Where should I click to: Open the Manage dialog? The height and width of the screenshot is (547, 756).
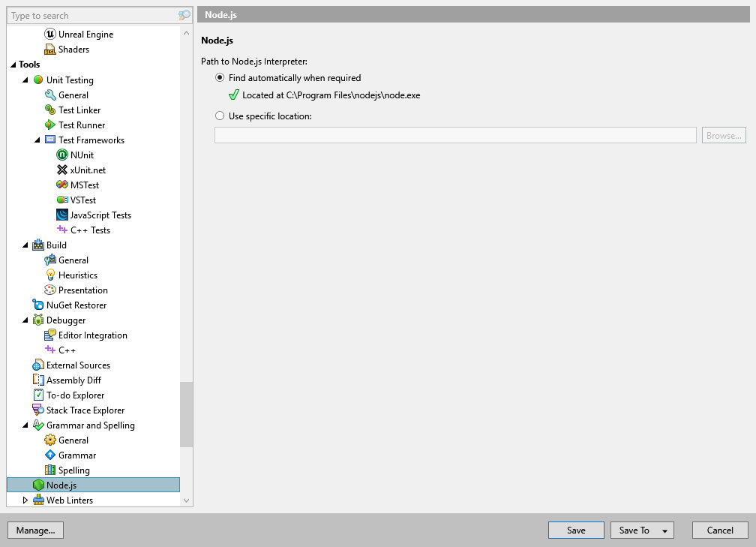coord(35,530)
